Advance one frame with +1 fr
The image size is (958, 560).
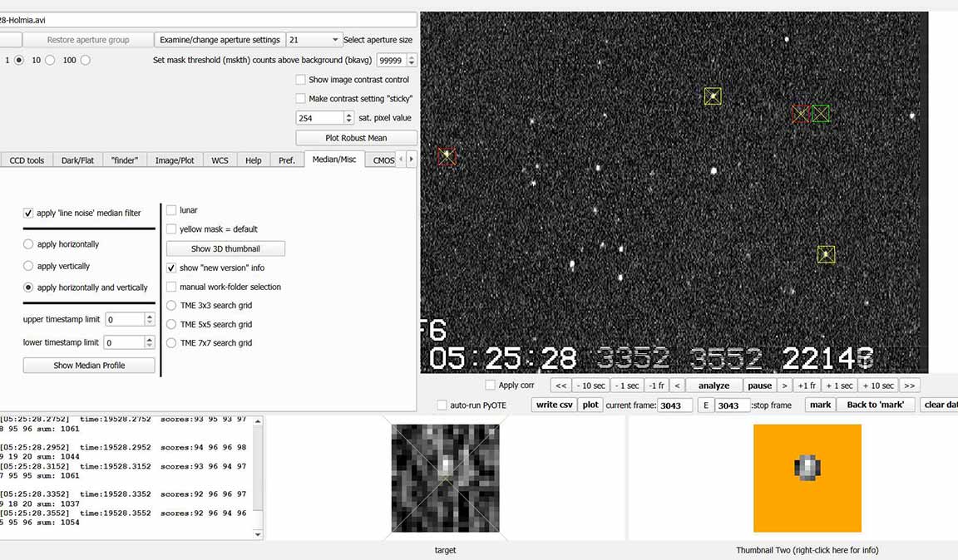pos(807,386)
